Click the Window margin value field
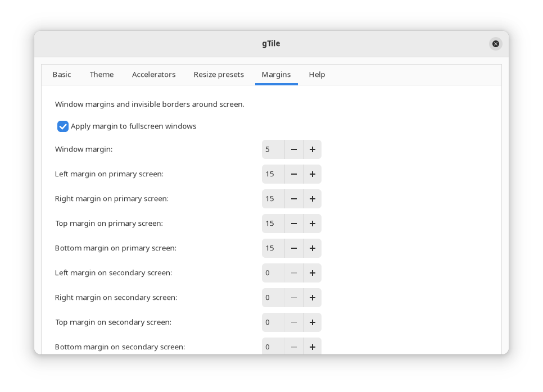 (x=273, y=149)
